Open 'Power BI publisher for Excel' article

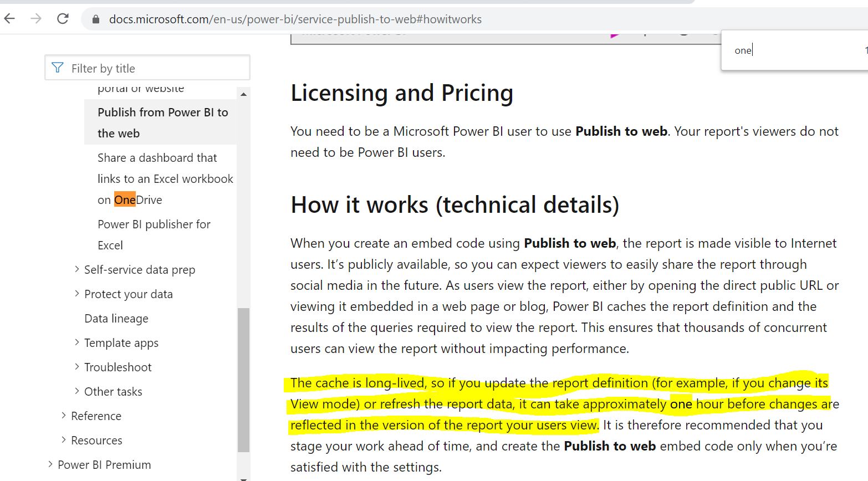tap(154, 234)
